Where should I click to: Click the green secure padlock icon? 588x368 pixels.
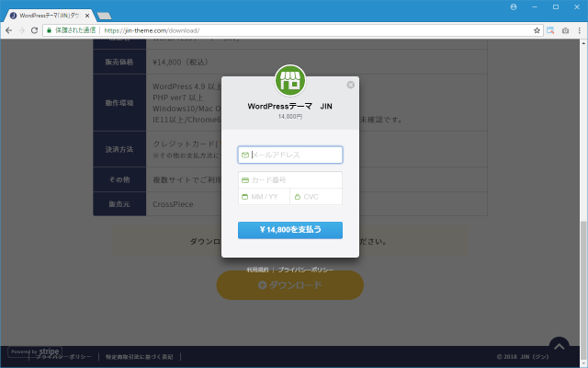[x=49, y=30]
